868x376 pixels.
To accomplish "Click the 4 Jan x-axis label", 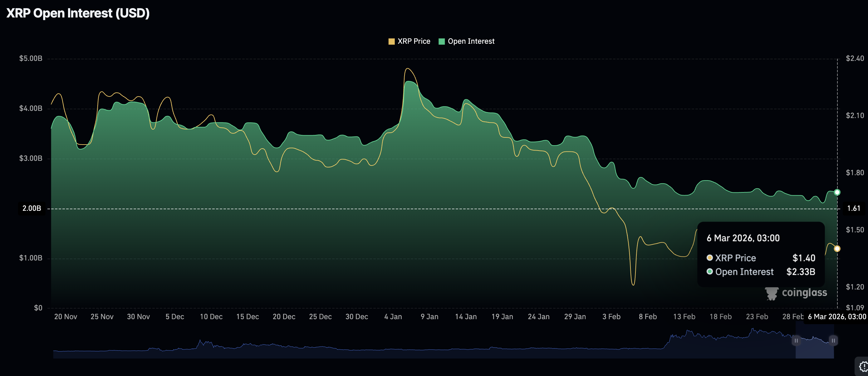I will (x=393, y=317).
